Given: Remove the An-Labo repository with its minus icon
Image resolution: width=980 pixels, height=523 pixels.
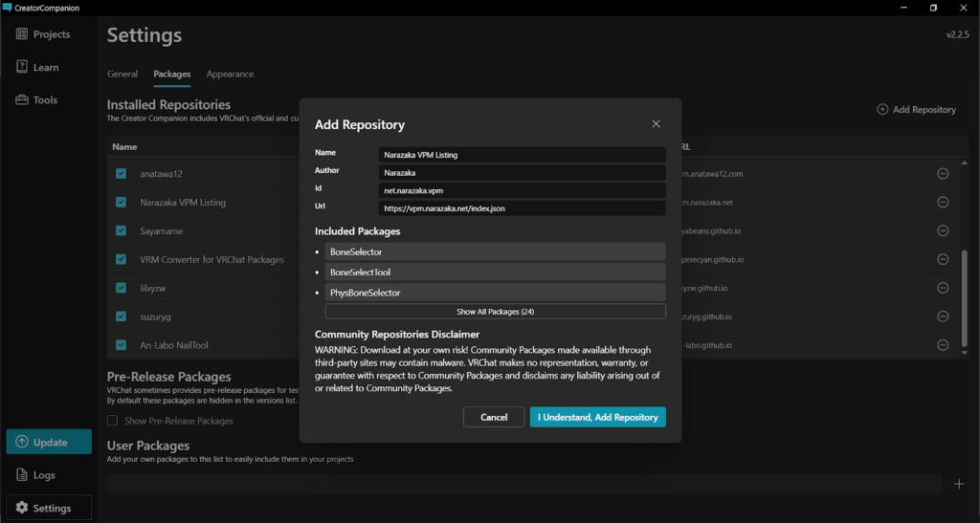Looking at the screenshot, I should click(x=943, y=345).
